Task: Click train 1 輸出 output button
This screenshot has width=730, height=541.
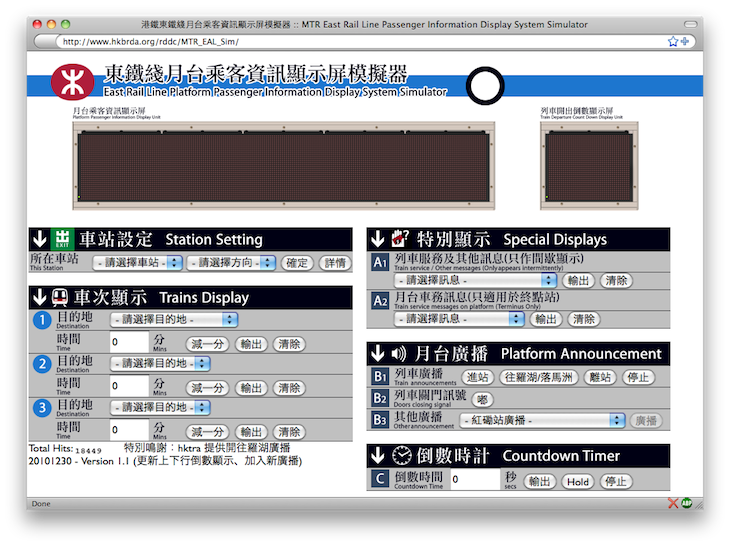Action: point(251,344)
